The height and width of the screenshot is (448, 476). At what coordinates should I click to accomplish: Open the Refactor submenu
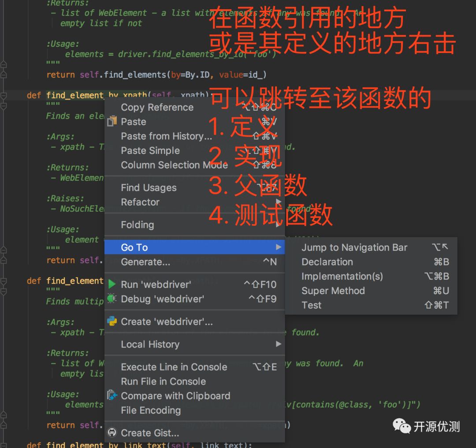click(195, 202)
